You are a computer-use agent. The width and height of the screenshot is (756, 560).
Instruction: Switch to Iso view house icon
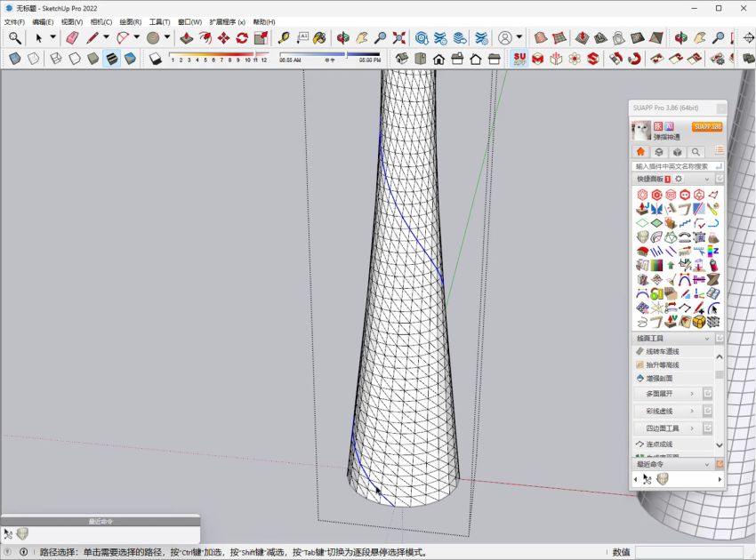coord(402,59)
